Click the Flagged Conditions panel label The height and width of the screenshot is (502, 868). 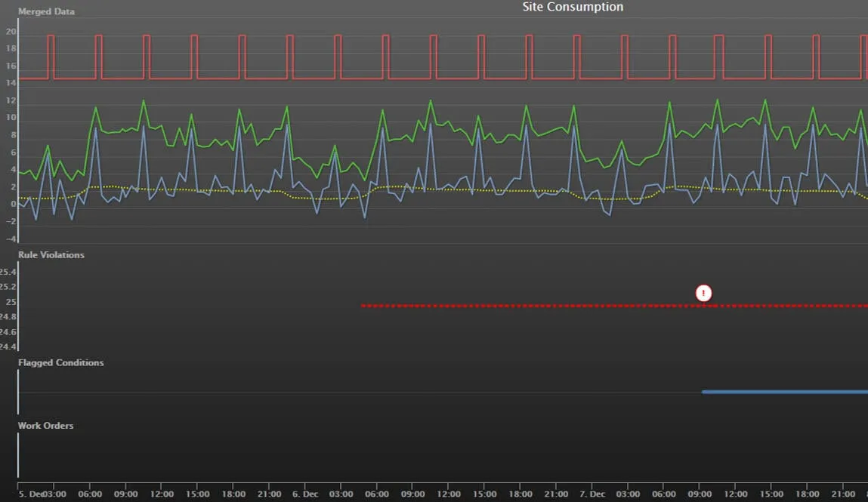(x=60, y=362)
